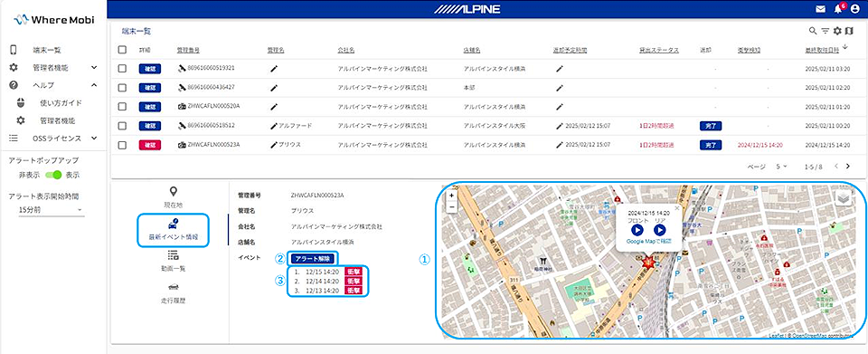
Task: Open the filter icon above table
Action: 825,31
